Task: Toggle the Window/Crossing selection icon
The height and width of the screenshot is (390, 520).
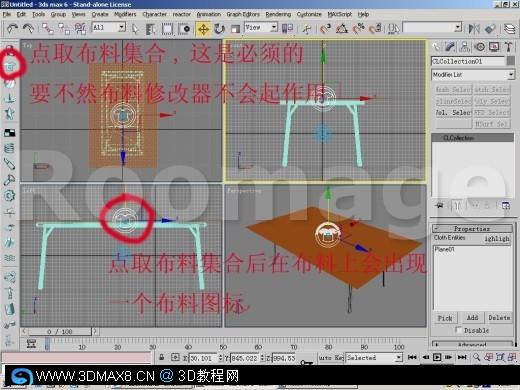Action: click(184, 29)
